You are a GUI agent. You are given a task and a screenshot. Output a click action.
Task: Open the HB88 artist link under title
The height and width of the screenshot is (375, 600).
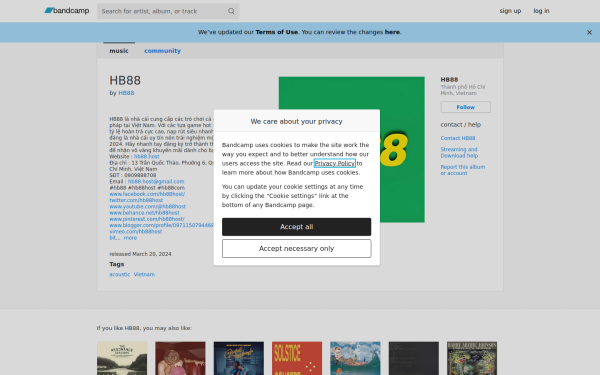click(126, 93)
